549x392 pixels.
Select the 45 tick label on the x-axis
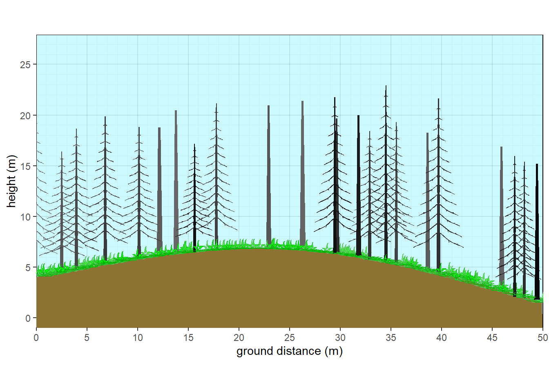pos(492,338)
